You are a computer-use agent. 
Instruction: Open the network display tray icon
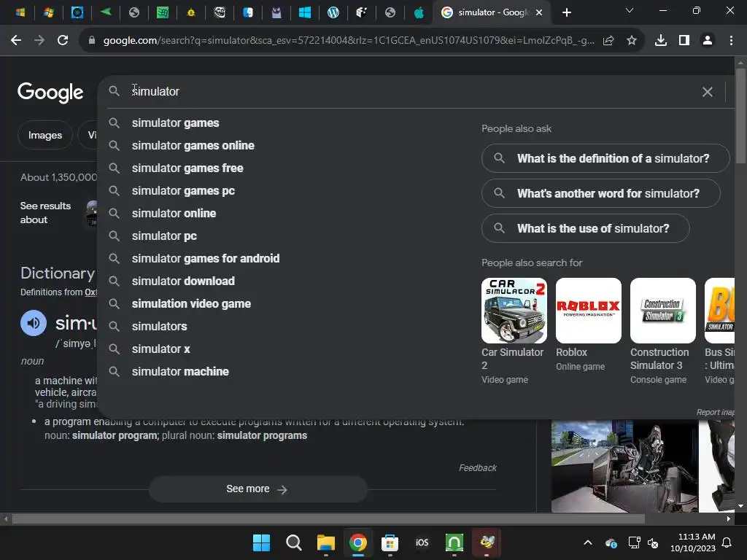pyautogui.click(x=634, y=542)
